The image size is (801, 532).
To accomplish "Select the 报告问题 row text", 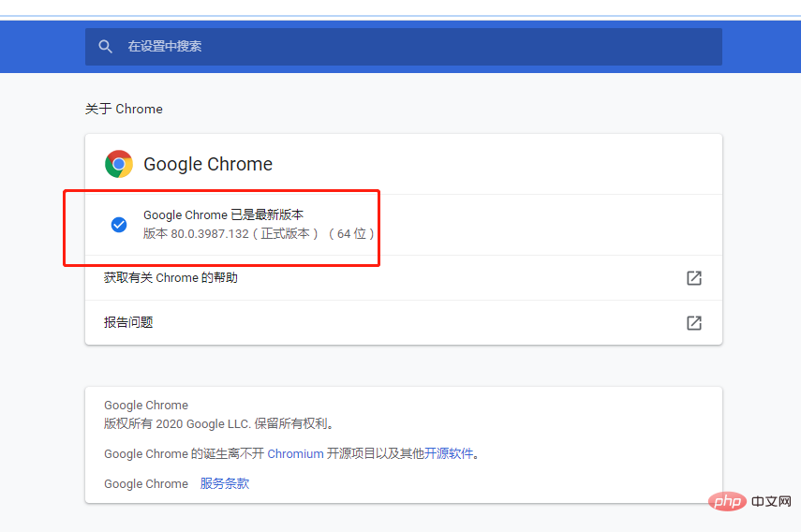I will pyautogui.click(x=128, y=323).
